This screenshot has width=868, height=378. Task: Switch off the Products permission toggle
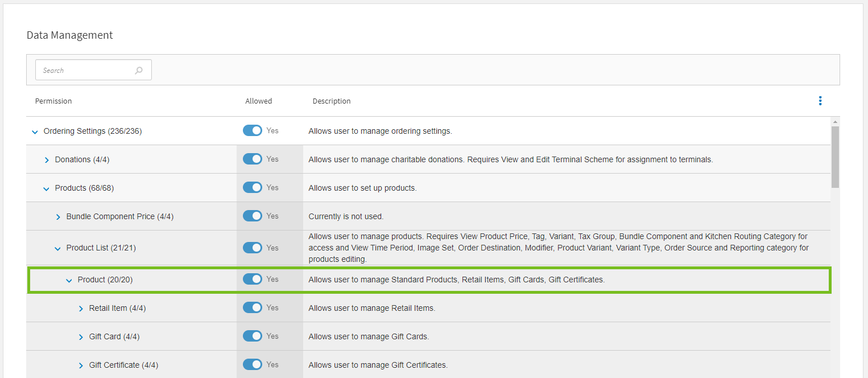[253, 188]
